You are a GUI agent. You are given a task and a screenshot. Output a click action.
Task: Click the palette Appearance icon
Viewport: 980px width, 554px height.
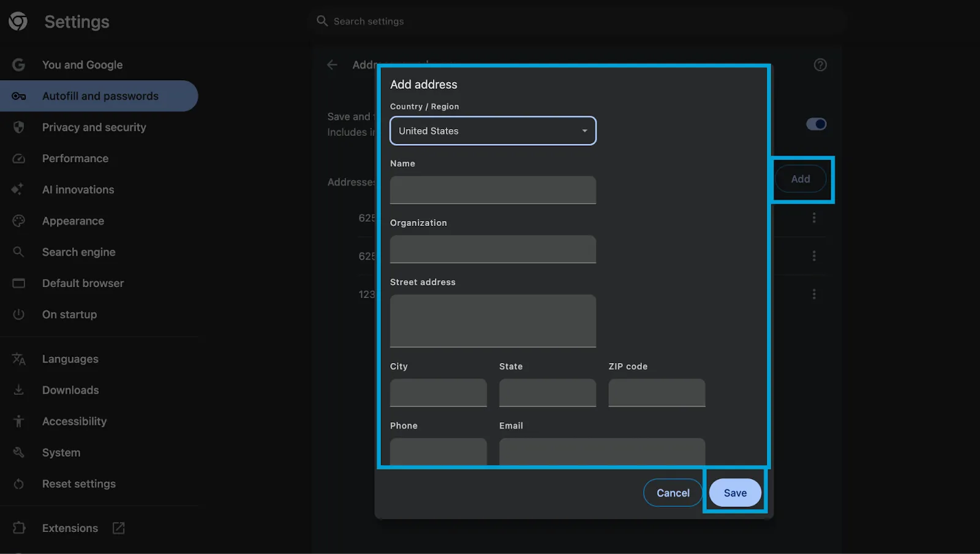click(19, 221)
